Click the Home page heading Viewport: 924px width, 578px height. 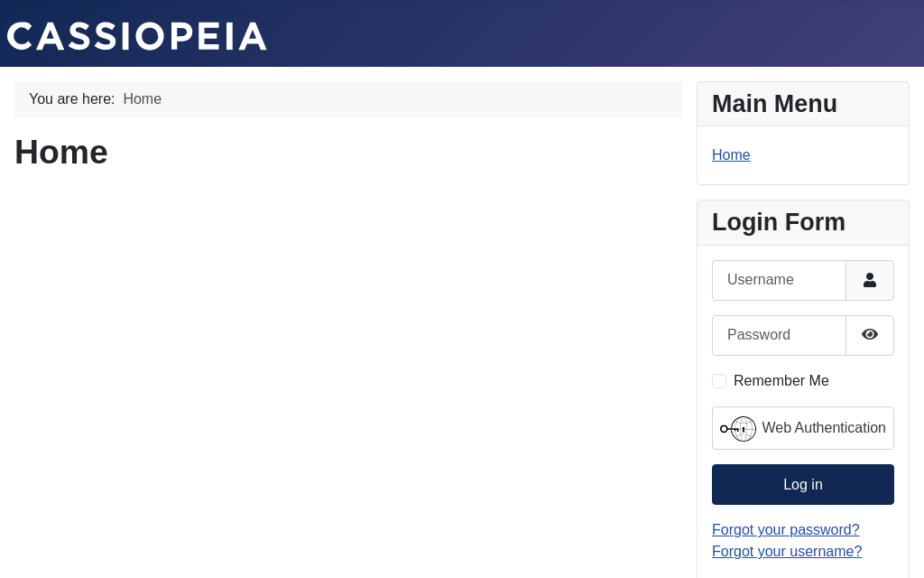click(61, 152)
